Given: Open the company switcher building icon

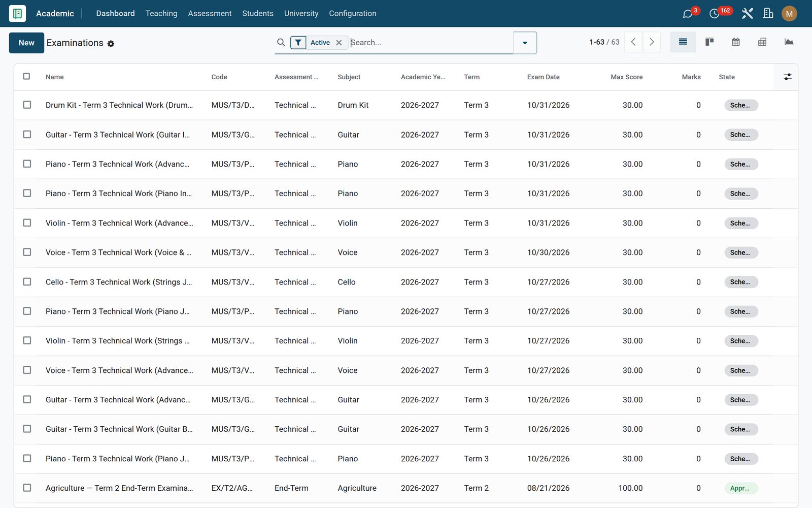Looking at the screenshot, I should 768,14.
